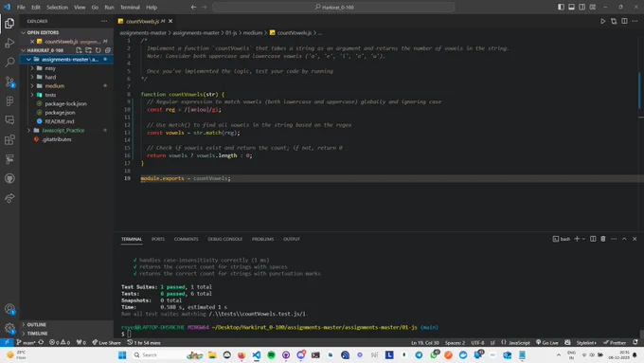Screen dimensions: 644x363
Task: Toggle Go Live server in status bar
Action: pyautogui.click(x=547, y=342)
